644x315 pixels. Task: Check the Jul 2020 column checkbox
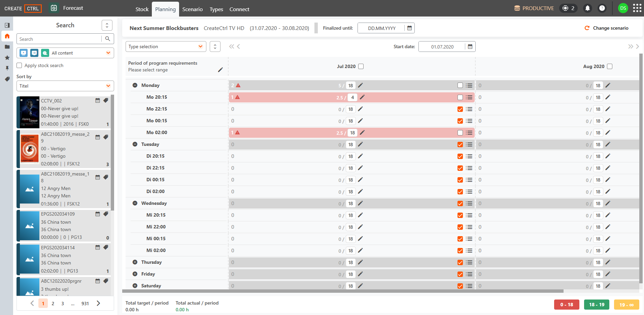pyautogui.click(x=361, y=66)
